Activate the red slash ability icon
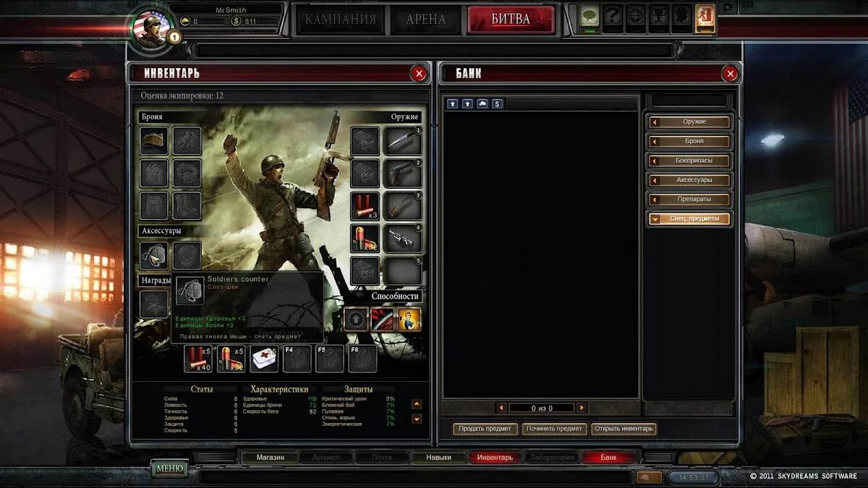This screenshot has height=488, width=868. click(x=382, y=319)
